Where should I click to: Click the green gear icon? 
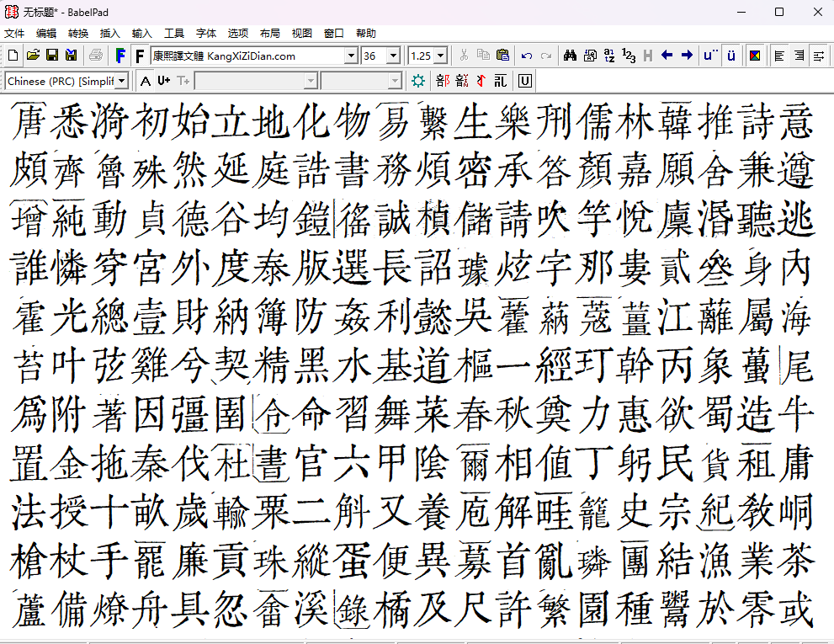pos(418,81)
